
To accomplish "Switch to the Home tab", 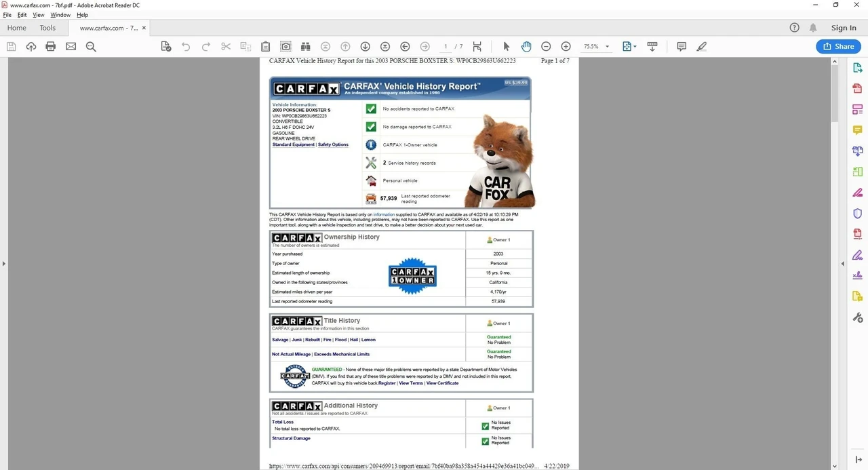I will 16,28.
